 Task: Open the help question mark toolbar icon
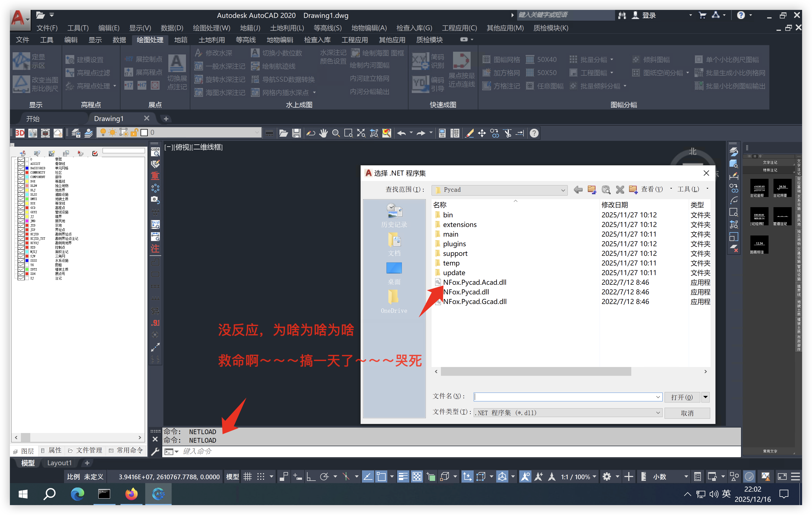pyautogui.click(x=534, y=133)
